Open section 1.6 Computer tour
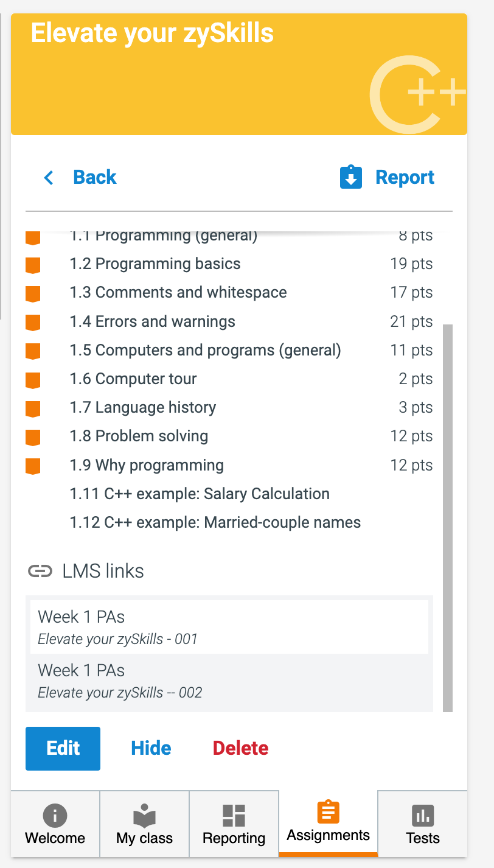This screenshot has height=868, width=494. point(133,379)
